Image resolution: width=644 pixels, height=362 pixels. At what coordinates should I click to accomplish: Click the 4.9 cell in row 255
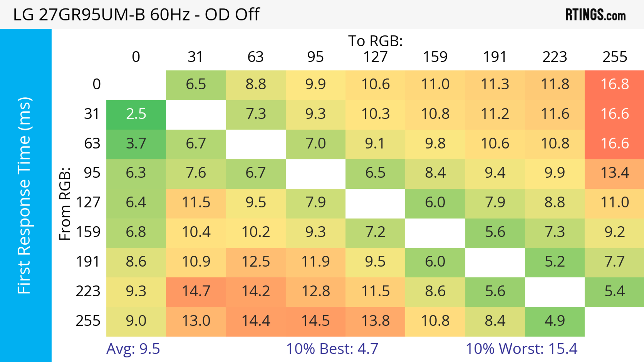(x=555, y=322)
